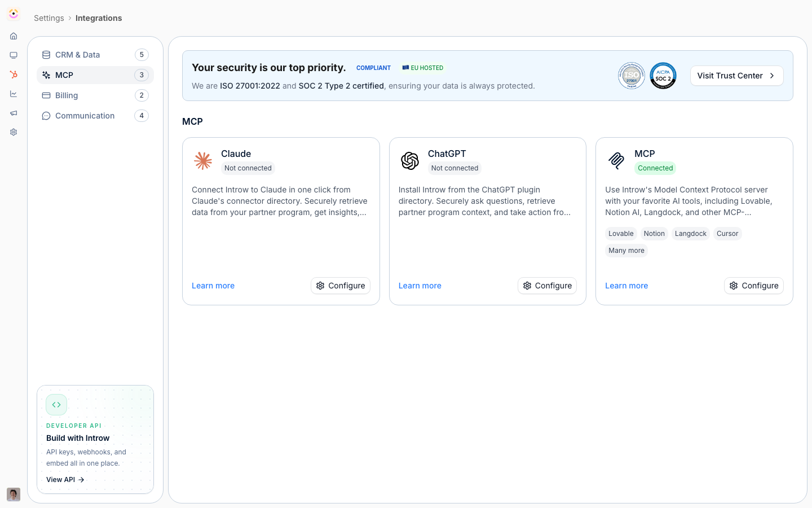Click the count badge 2 for Billing
The width and height of the screenshot is (812, 508).
(142, 95)
